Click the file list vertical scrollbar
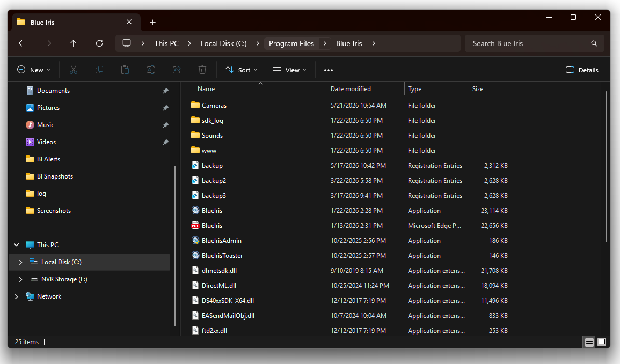The width and height of the screenshot is (620, 364). click(606, 167)
